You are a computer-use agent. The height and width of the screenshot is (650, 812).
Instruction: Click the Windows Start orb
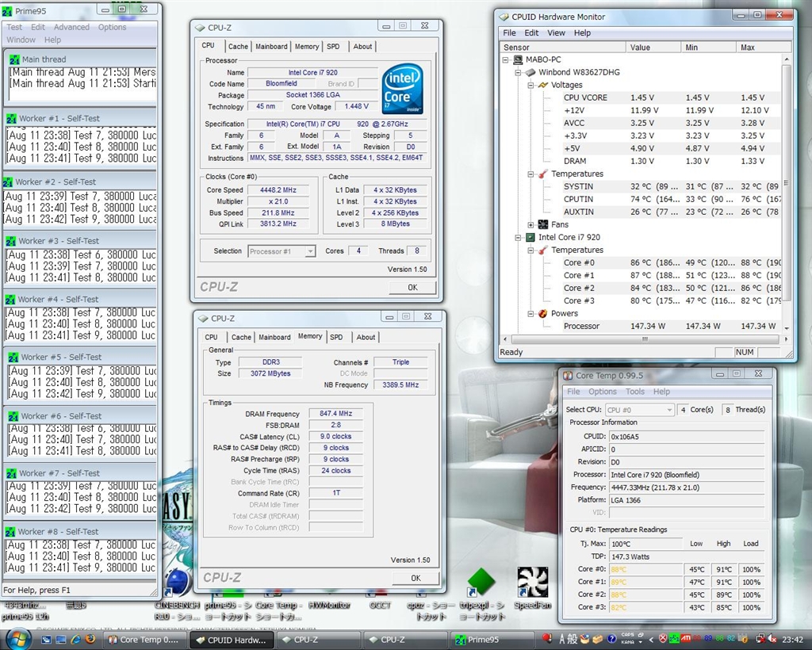point(17,639)
